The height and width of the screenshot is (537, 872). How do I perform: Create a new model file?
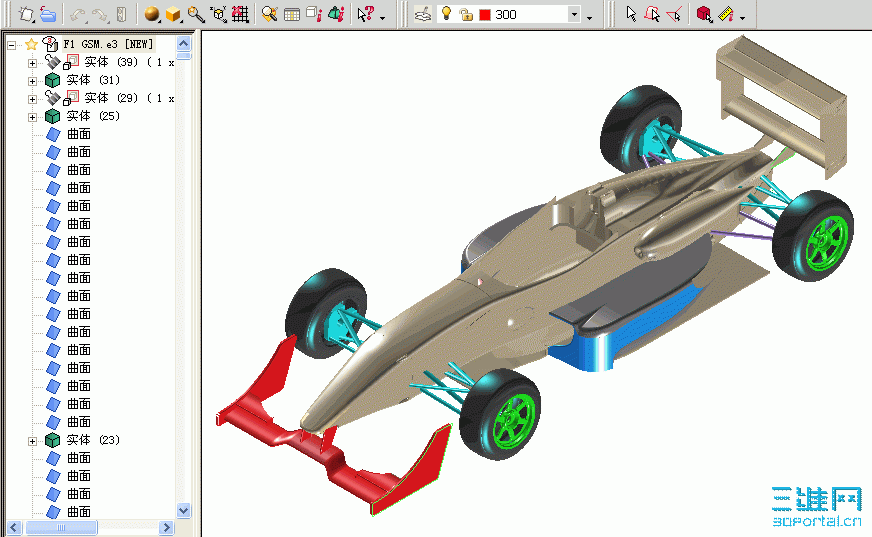(x=26, y=14)
